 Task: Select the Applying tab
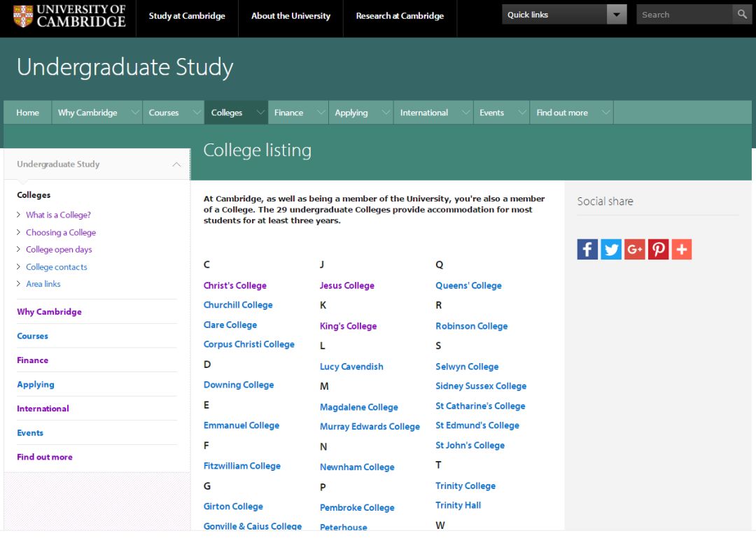(351, 113)
